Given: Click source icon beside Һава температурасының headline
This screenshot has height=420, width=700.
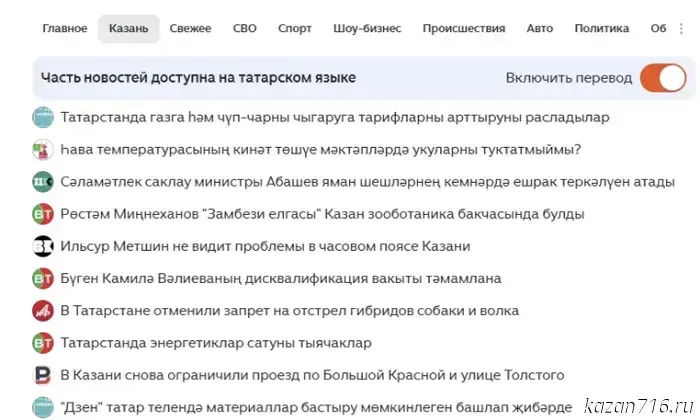Looking at the screenshot, I should (43, 150).
